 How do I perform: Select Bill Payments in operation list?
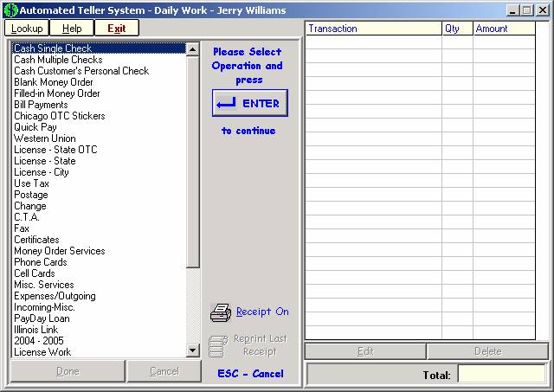41,105
